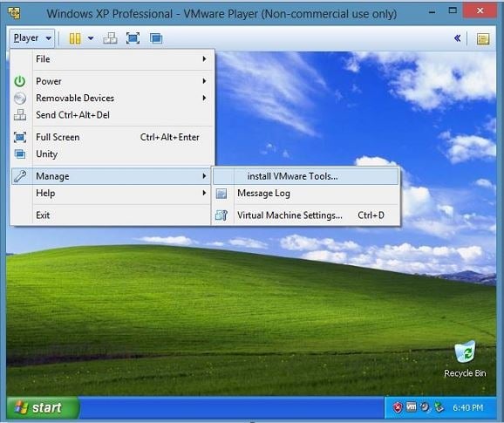Select install VMware Tools option
Screen dimensions: 504x423
(x=305, y=176)
